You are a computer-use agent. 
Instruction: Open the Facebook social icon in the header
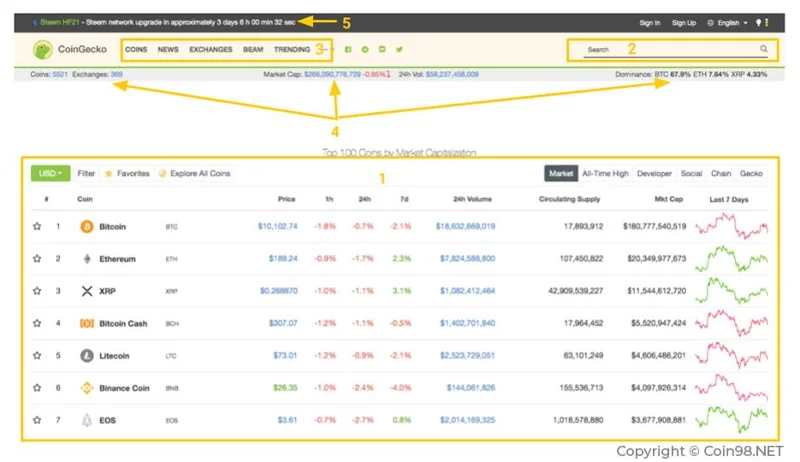coord(348,49)
